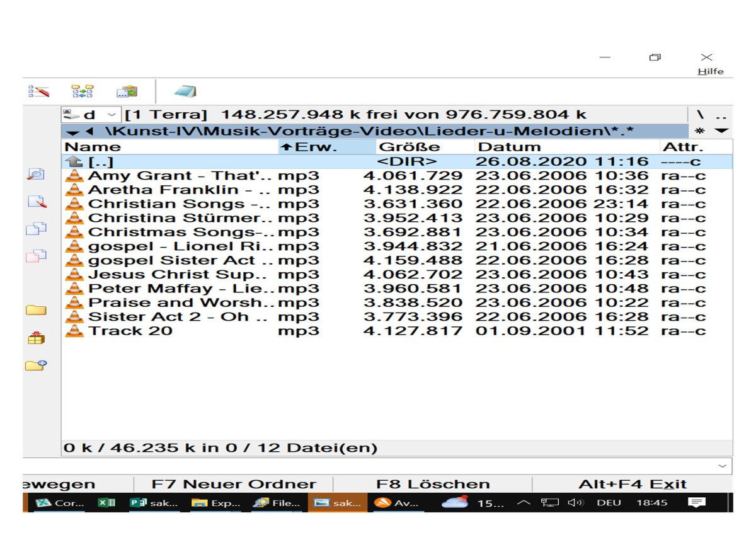Go to parent directory with '..' button
The height and width of the screenshot is (535, 756).
(x=721, y=115)
